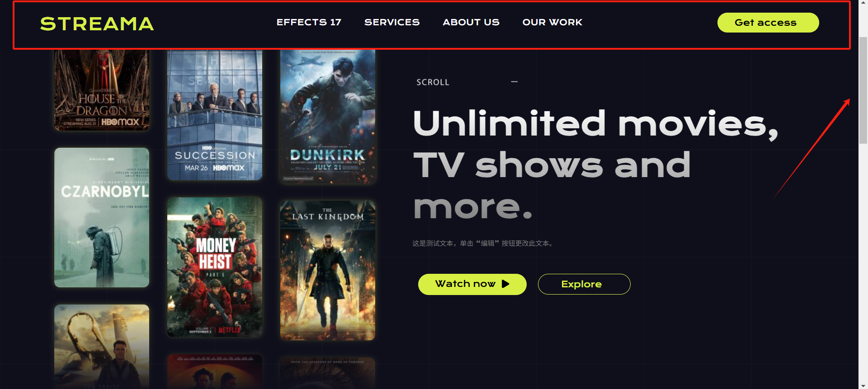
Task: Open the OUR WORK section
Action: click(552, 22)
